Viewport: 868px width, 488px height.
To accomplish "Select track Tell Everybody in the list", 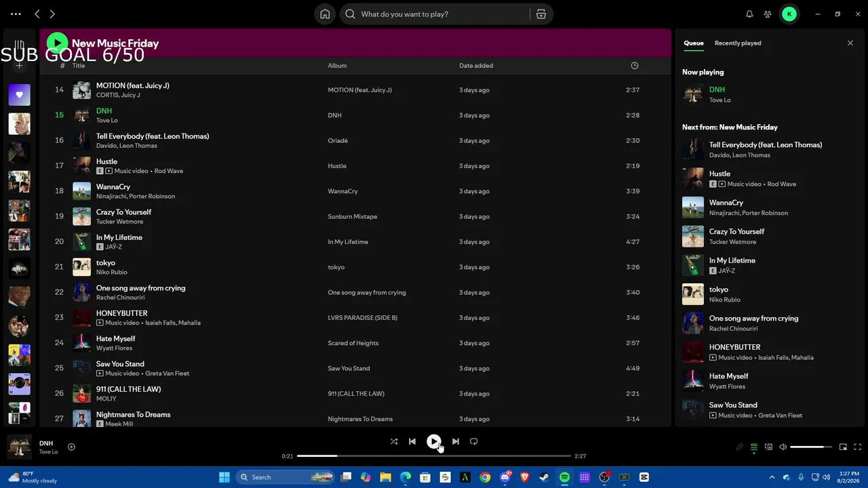I will click(x=153, y=136).
